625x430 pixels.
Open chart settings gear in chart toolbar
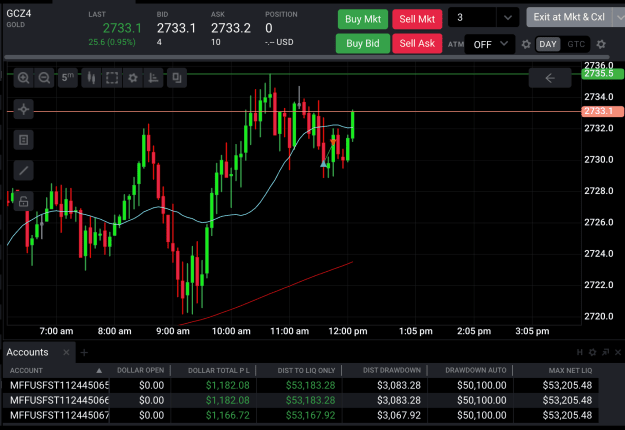pos(133,78)
